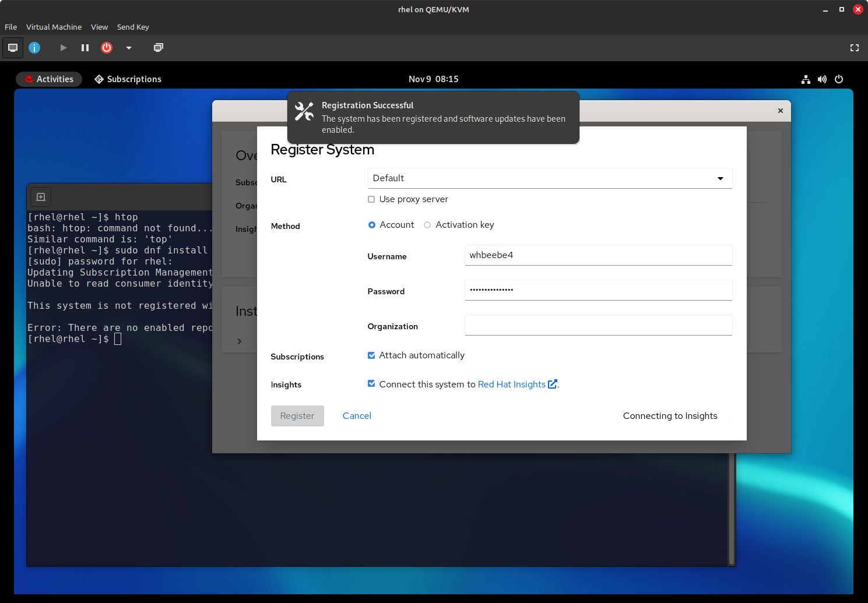Click new tab icon in terminal window
This screenshot has height=603, width=868.
click(x=41, y=197)
